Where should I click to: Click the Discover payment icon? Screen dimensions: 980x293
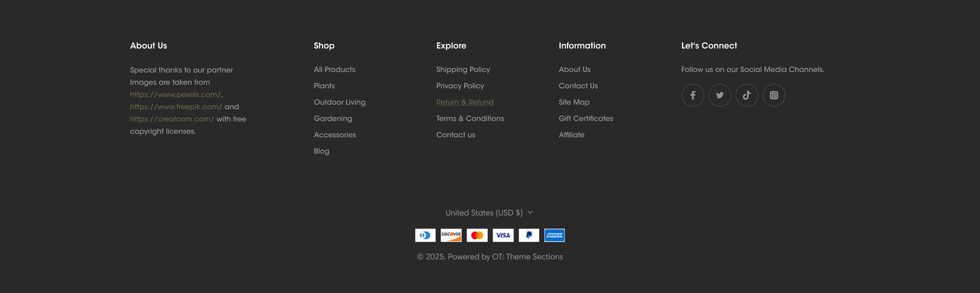click(x=451, y=235)
